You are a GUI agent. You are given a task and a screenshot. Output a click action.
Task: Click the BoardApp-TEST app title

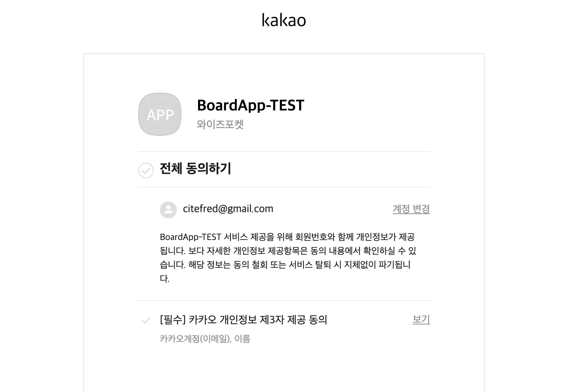(x=251, y=105)
